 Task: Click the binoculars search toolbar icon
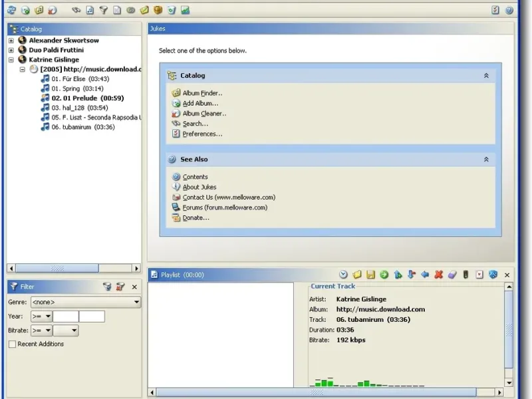[x=76, y=10]
